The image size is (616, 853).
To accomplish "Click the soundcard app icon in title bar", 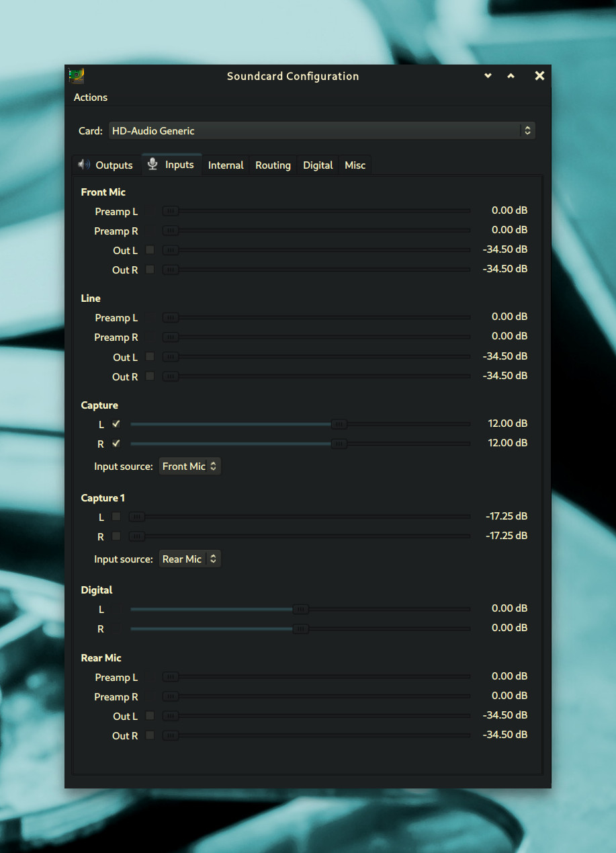I will tap(77, 76).
